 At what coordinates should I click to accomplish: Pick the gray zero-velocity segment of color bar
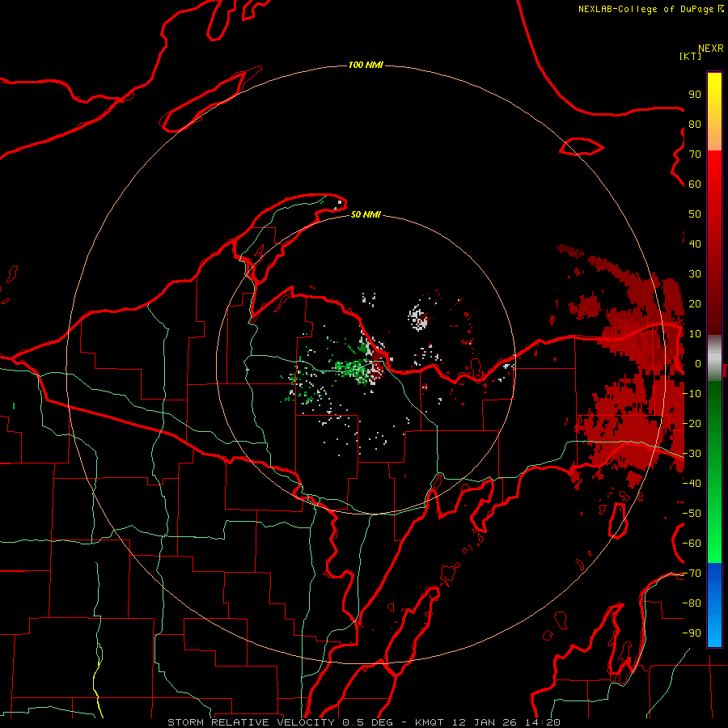714,358
